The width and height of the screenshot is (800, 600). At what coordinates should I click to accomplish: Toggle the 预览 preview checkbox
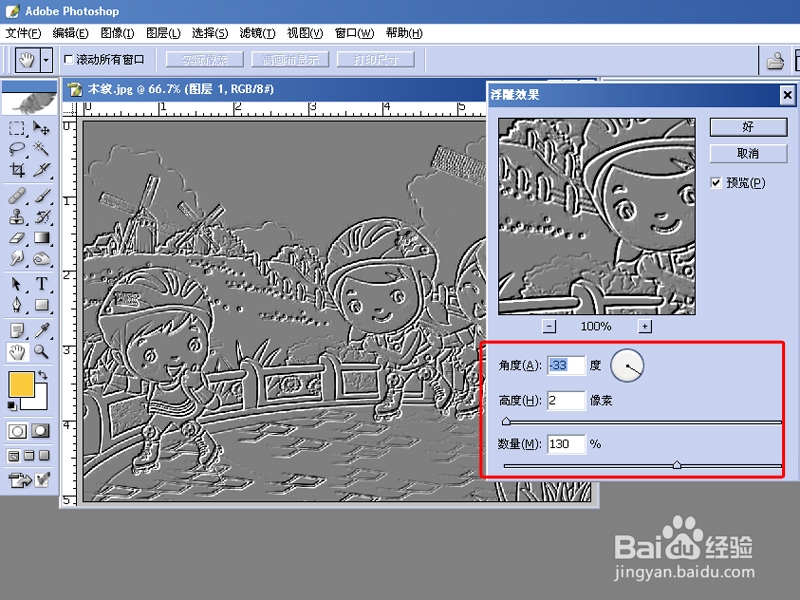click(716, 183)
